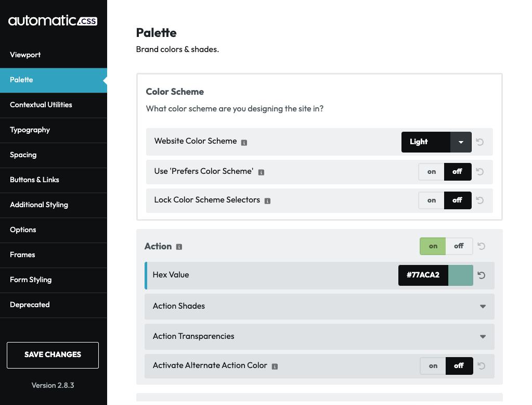This screenshot has width=532, height=405.
Task: Open the Typography settings
Action: [54, 130]
